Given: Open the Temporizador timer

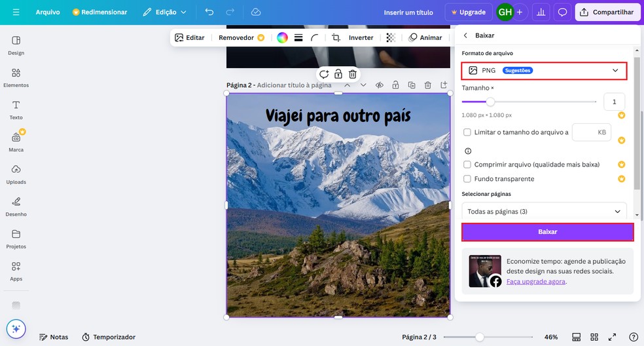Looking at the screenshot, I should 109,337.
